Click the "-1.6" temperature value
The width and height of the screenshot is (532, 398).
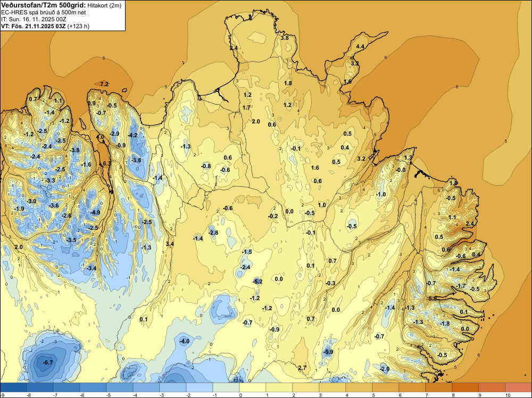(86, 164)
